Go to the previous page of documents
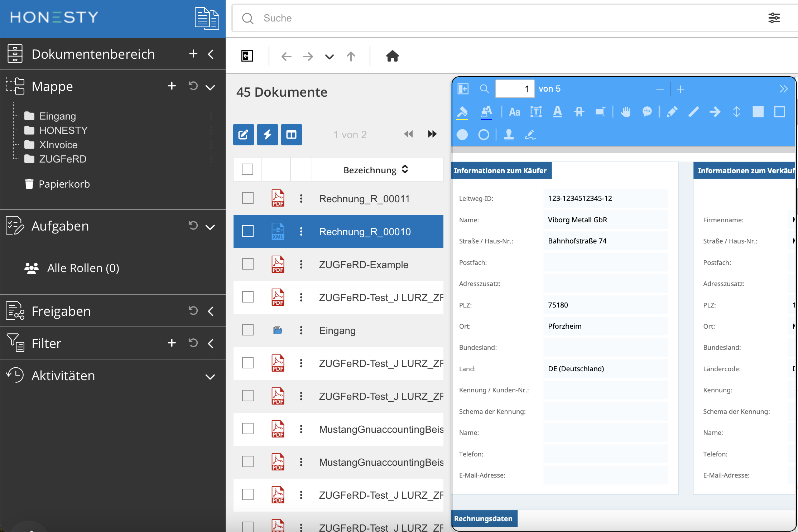The height and width of the screenshot is (532, 798). pyautogui.click(x=408, y=134)
